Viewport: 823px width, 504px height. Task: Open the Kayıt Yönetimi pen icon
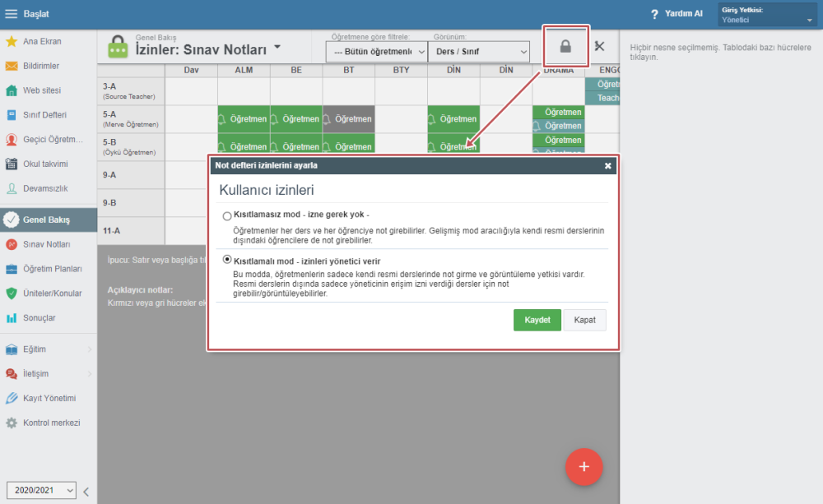pyautogui.click(x=11, y=398)
